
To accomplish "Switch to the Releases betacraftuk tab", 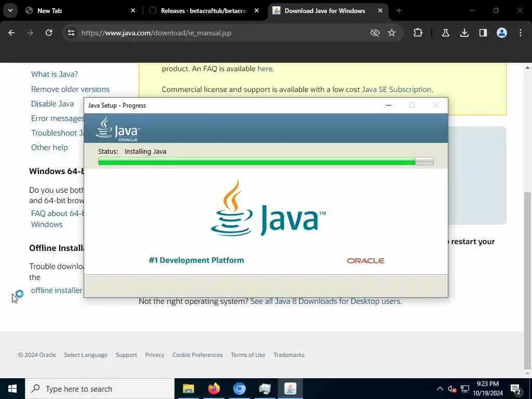I will (x=204, y=10).
